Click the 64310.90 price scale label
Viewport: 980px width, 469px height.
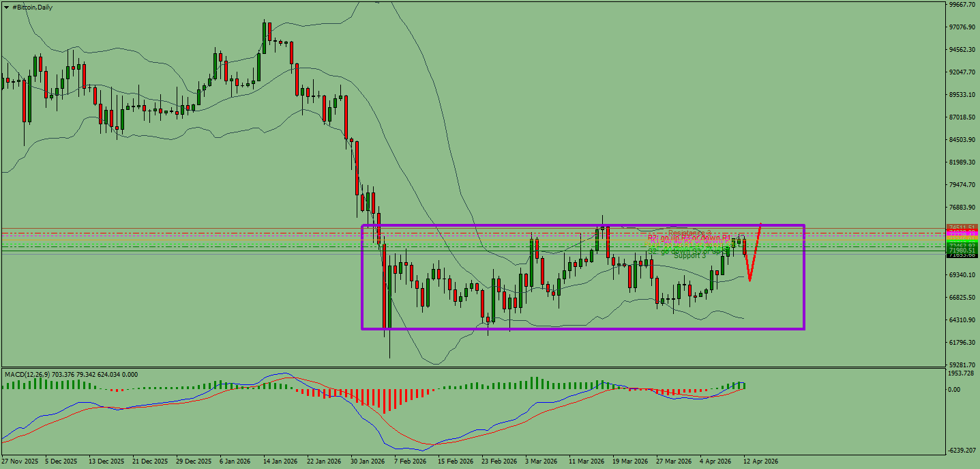tap(962, 320)
